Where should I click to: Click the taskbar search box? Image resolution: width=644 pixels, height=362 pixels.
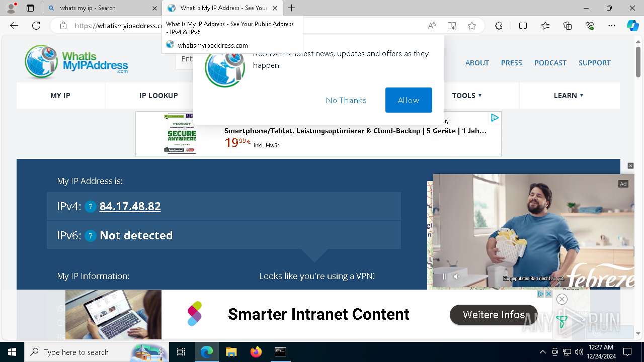tap(96, 352)
